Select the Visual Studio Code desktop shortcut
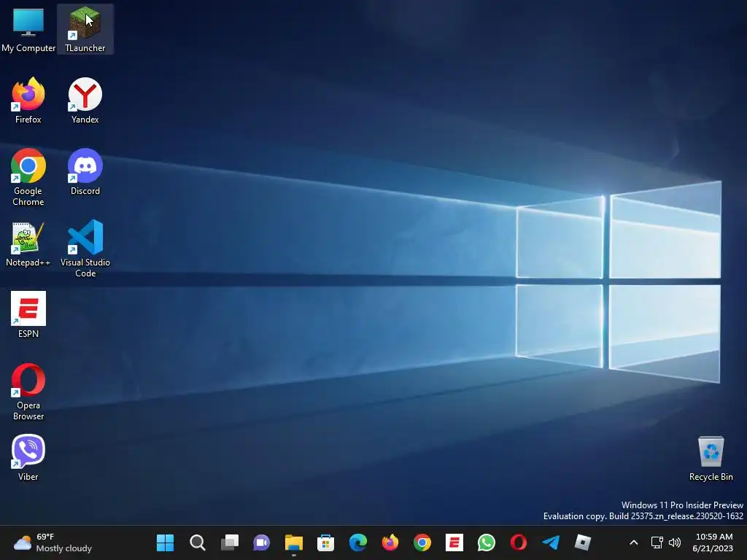This screenshot has width=747, height=560. pos(85,249)
